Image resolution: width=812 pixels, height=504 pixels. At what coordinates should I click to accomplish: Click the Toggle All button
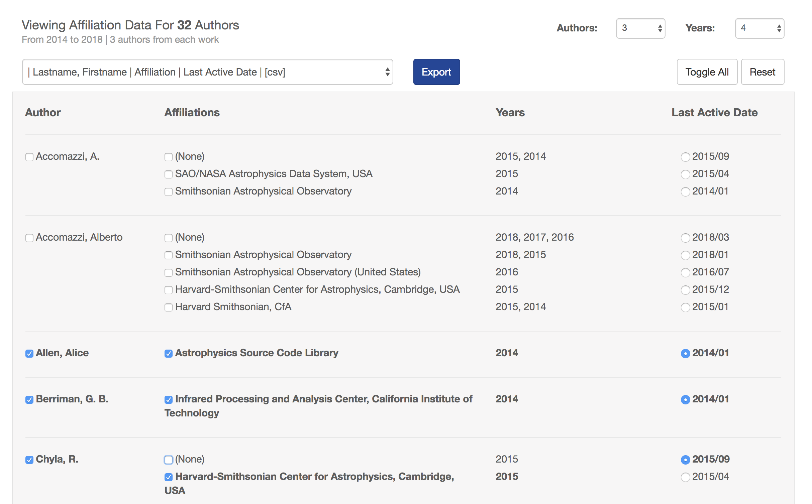(707, 72)
